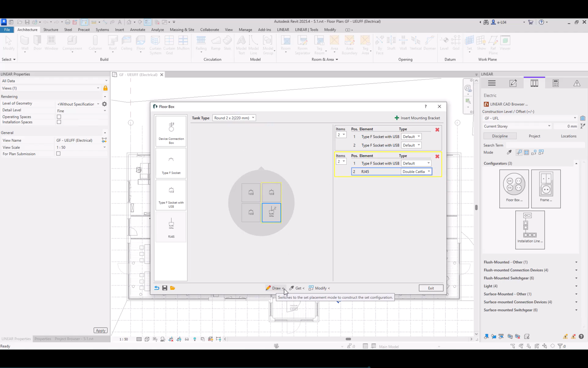Open the Tank Type dropdown
The height and width of the screenshot is (368, 588).
(234, 118)
